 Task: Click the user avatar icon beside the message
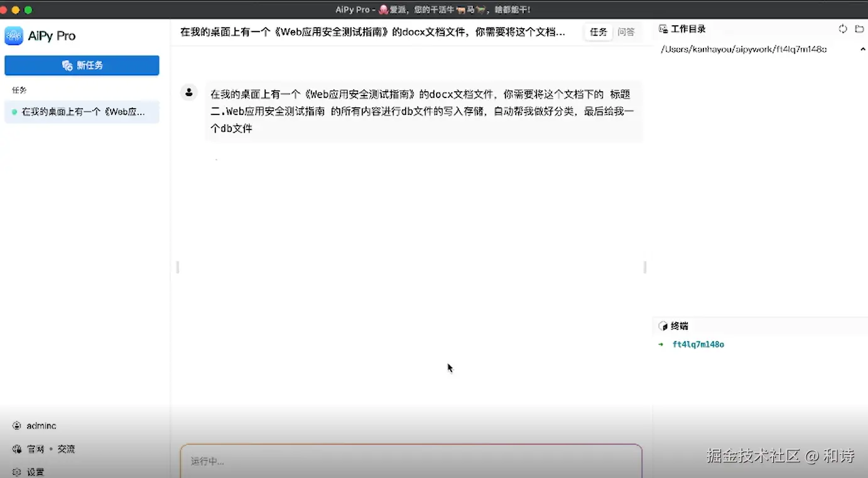click(188, 92)
